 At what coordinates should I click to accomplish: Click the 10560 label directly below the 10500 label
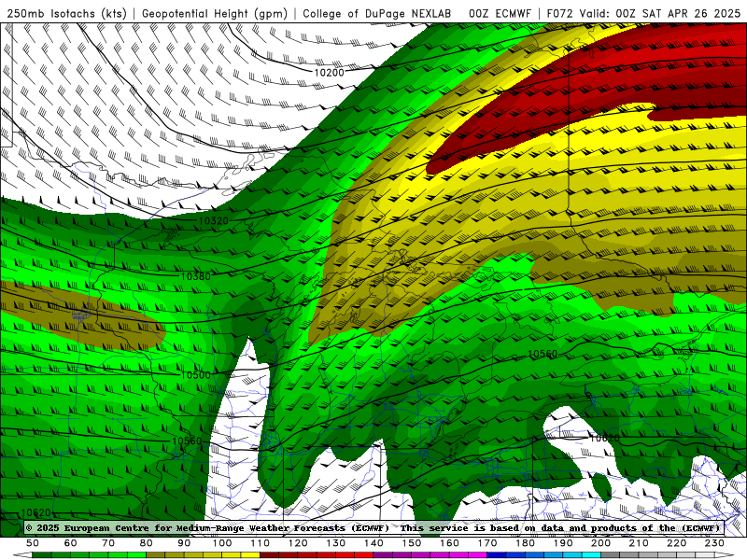tap(187, 441)
